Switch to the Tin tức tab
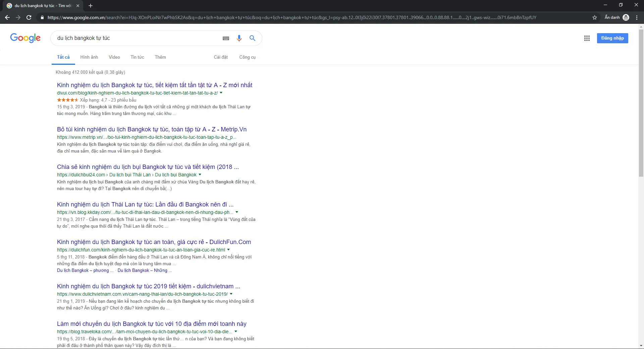 137,57
